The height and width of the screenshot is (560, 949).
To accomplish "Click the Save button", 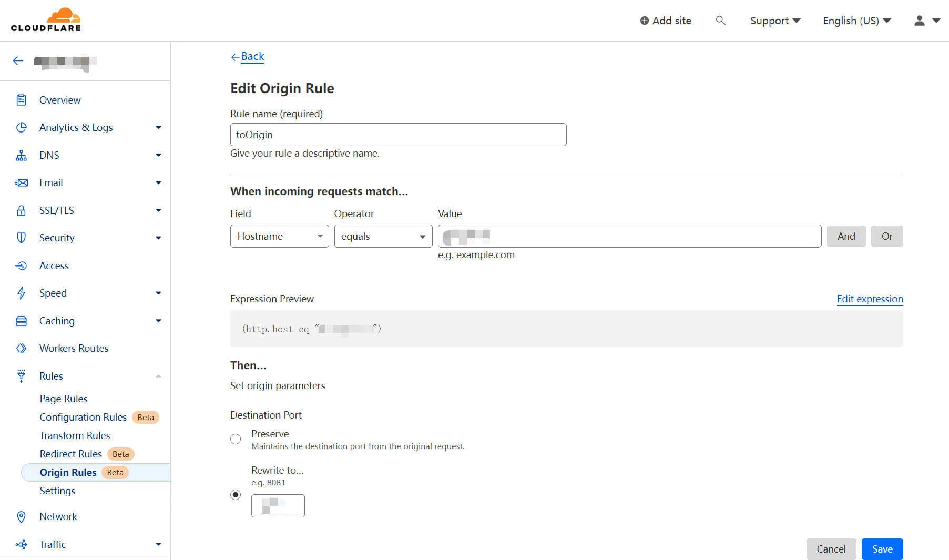I will pos(882,549).
